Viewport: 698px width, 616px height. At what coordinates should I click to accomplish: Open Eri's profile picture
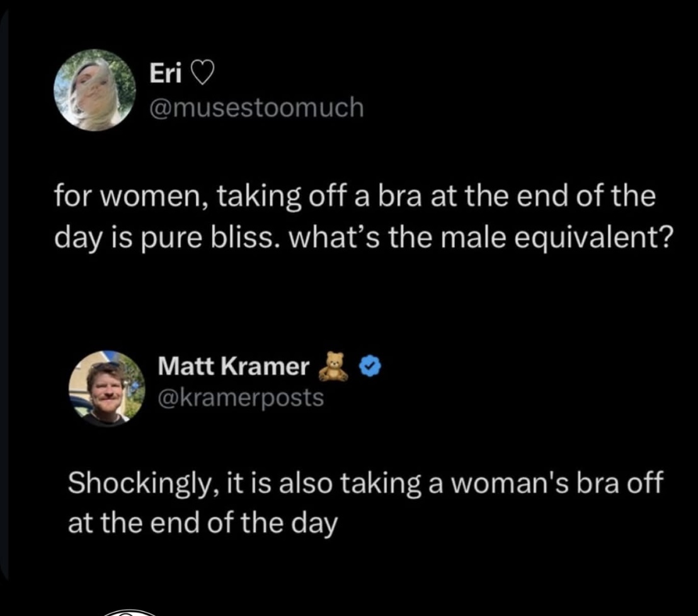[x=95, y=90]
